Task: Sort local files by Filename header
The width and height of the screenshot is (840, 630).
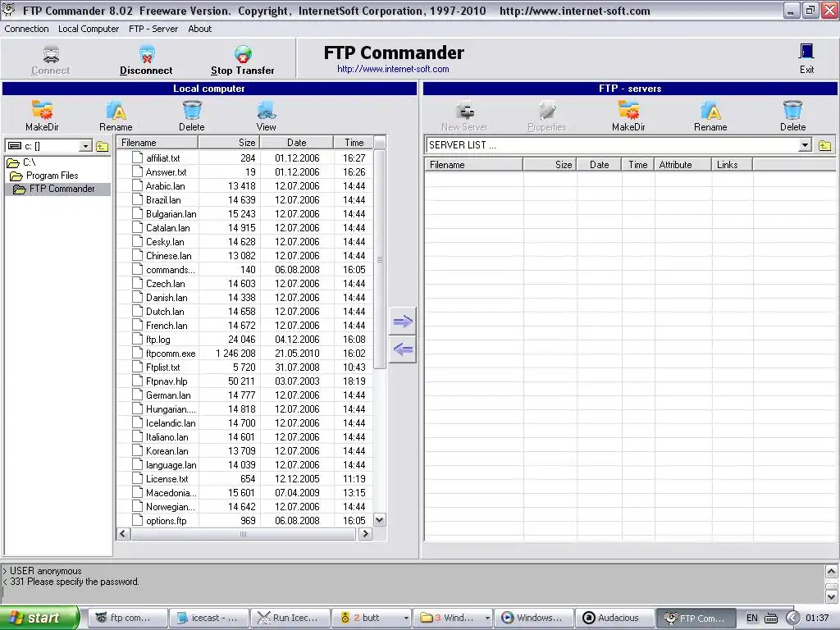Action: tap(157, 143)
